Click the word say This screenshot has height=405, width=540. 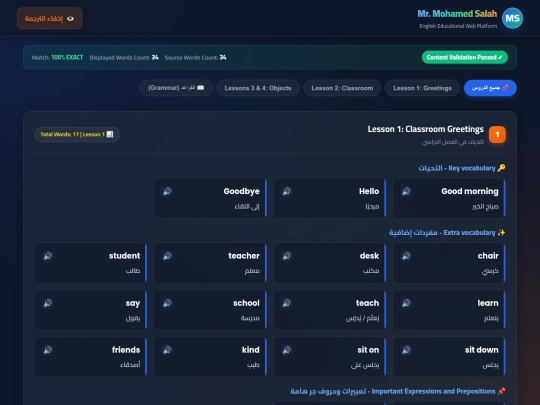click(x=133, y=303)
